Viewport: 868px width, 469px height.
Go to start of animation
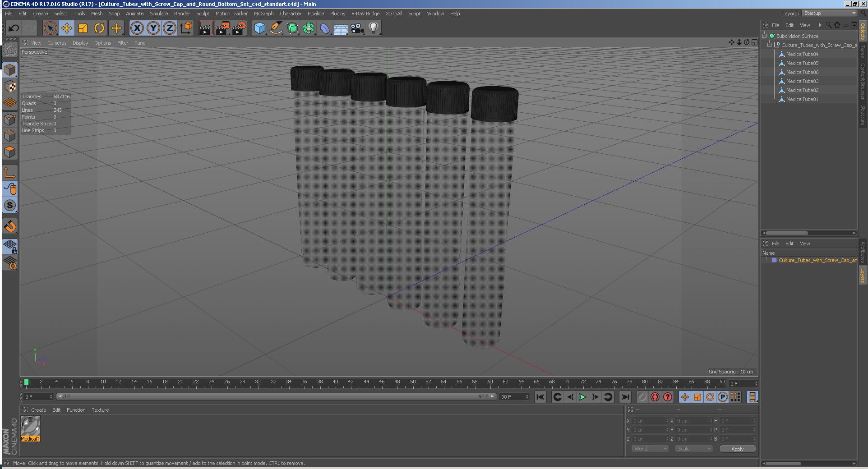(540, 397)
